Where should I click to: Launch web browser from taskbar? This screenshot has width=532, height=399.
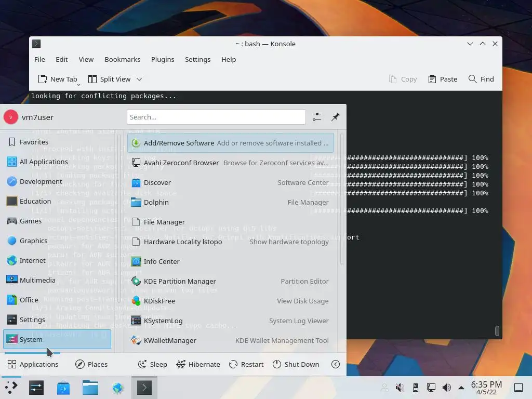(118, 388)
